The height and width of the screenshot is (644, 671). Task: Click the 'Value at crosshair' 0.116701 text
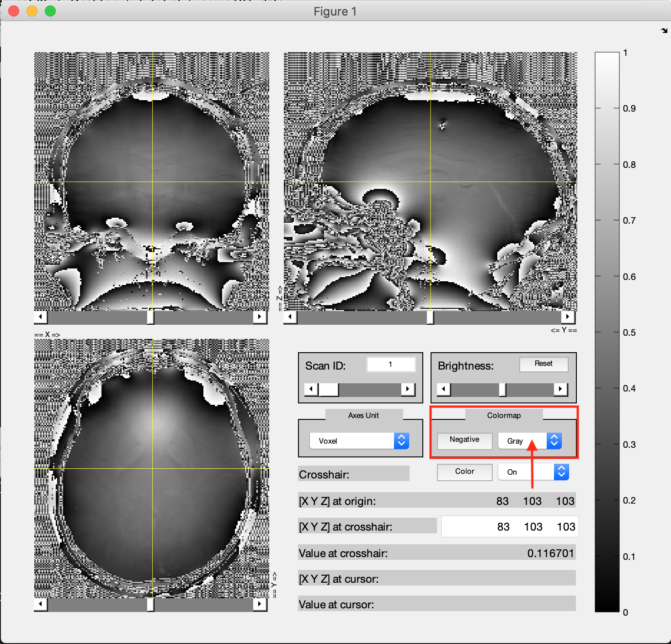tap(550, 553)
